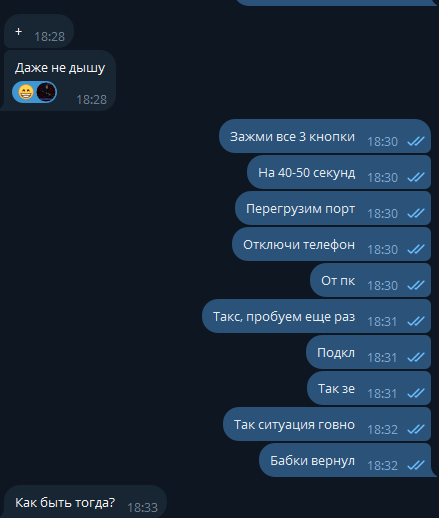Click read checkmarks on 'Зажми все 3 кнопки'
Viewport: 439px width, 518px height.
[416, 141]
